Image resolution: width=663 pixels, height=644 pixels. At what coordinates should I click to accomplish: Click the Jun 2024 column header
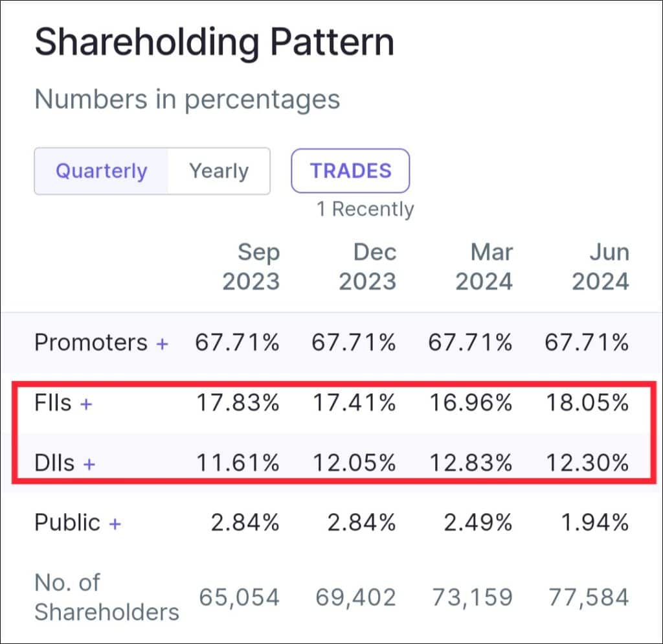[x=601, y=267]
